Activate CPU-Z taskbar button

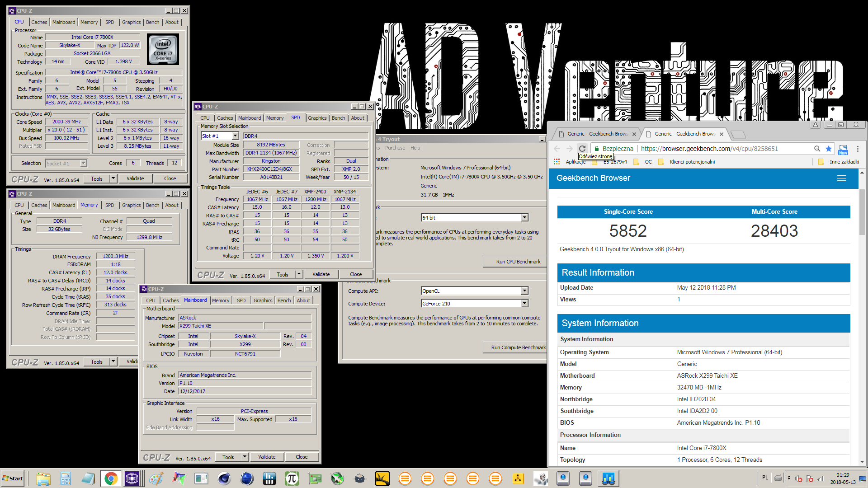point(132,478)
